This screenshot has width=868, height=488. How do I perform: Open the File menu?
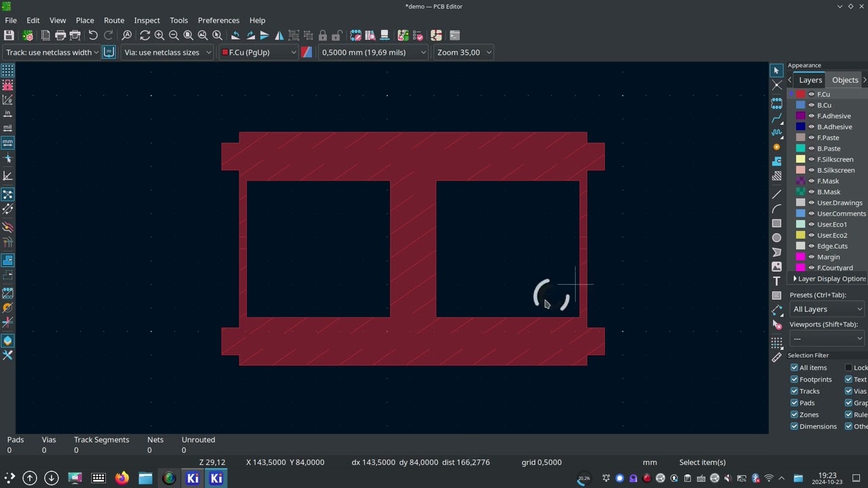click(11, 20)
